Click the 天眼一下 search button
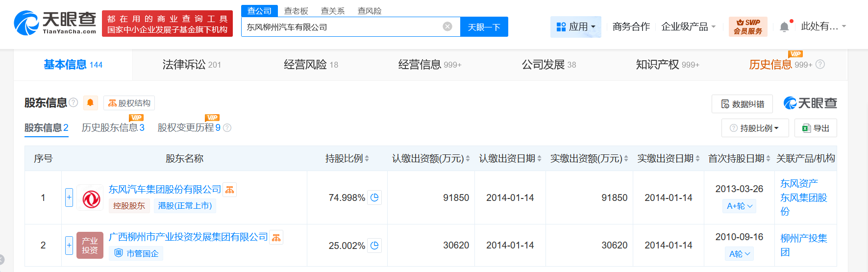The height and width of the screenshot is (272, 868). tap(484, 26)
